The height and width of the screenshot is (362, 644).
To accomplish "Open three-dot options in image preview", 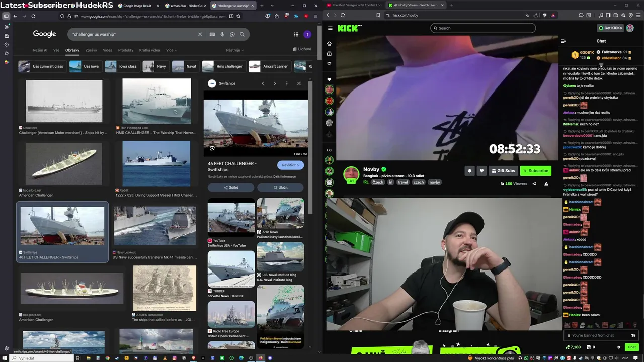I will [287, 83].
